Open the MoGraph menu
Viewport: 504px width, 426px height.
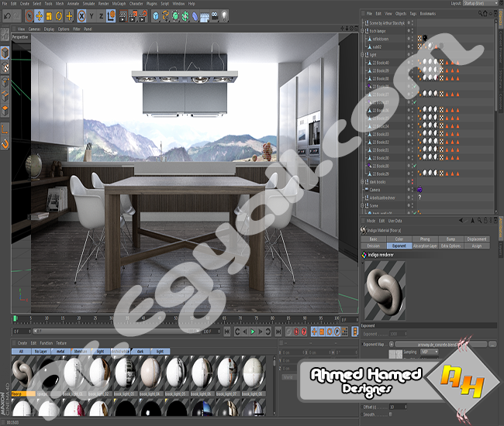(x=119, y=4)
